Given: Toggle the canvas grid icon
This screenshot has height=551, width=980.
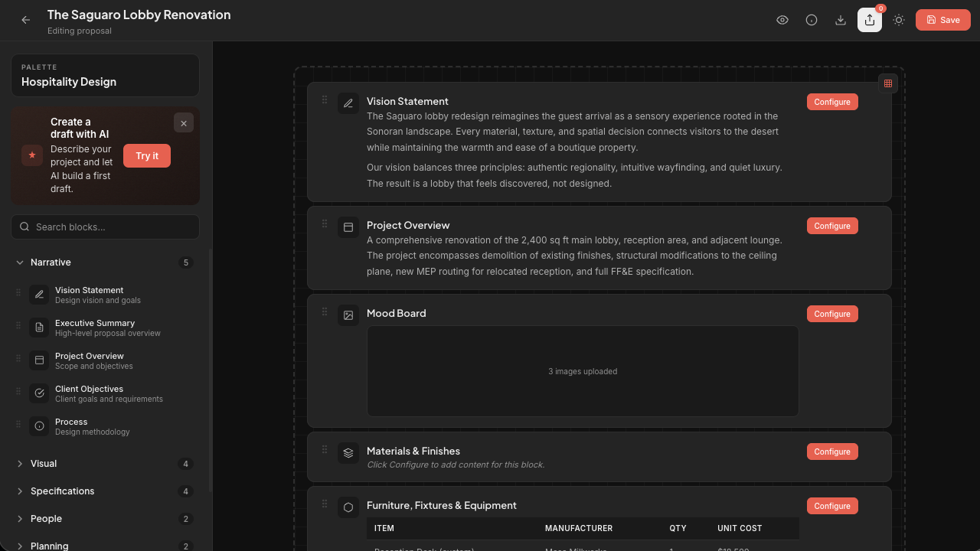Looking at the screenshot, I should pyautogui.click(x=888, y=83).
